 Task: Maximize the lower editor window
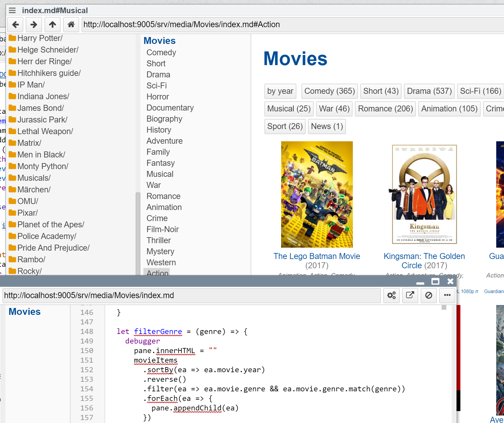(435, 281)
